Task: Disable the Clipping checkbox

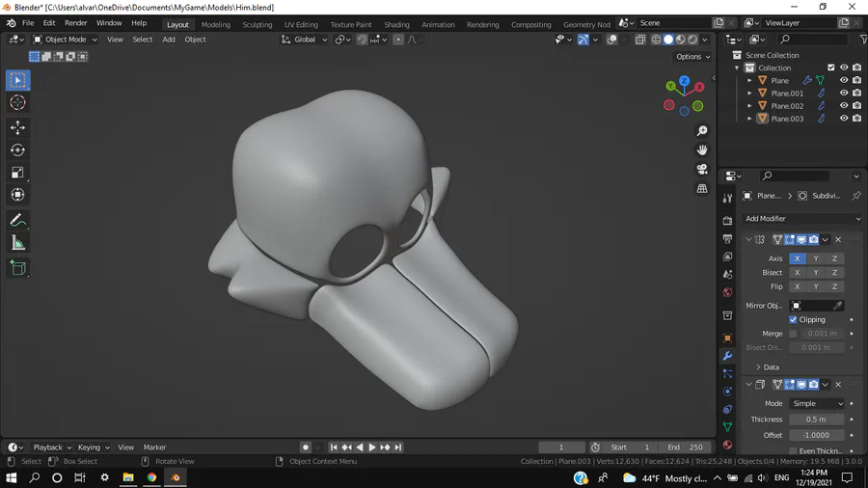Action: 793,319
